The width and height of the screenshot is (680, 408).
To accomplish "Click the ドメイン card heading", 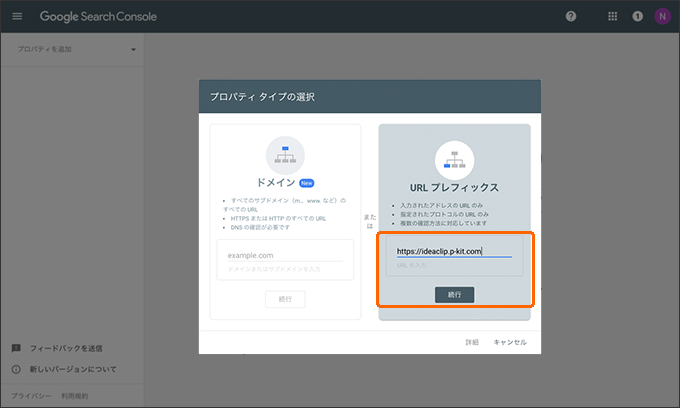I will click(276, 183).
